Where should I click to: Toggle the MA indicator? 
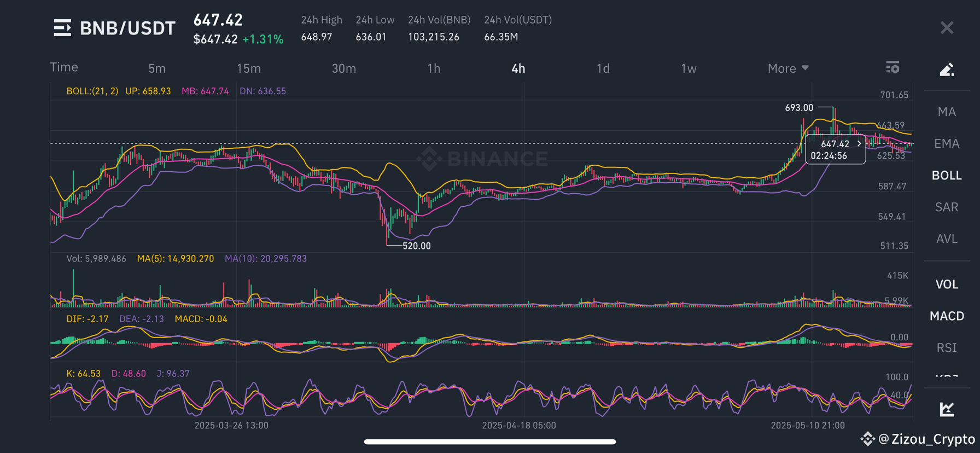pos(947,112)
